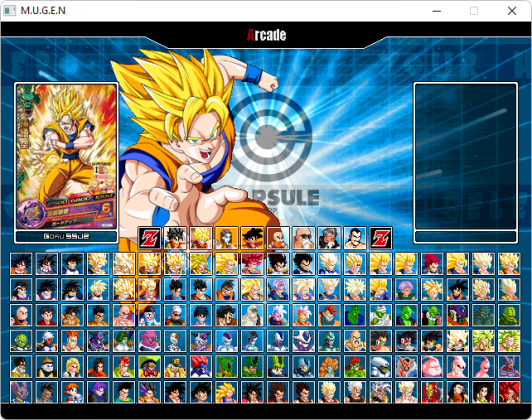Screen dimensions: 532x420
Task: Pick the blonde Android 18 portrait
Action: [73, 367]
